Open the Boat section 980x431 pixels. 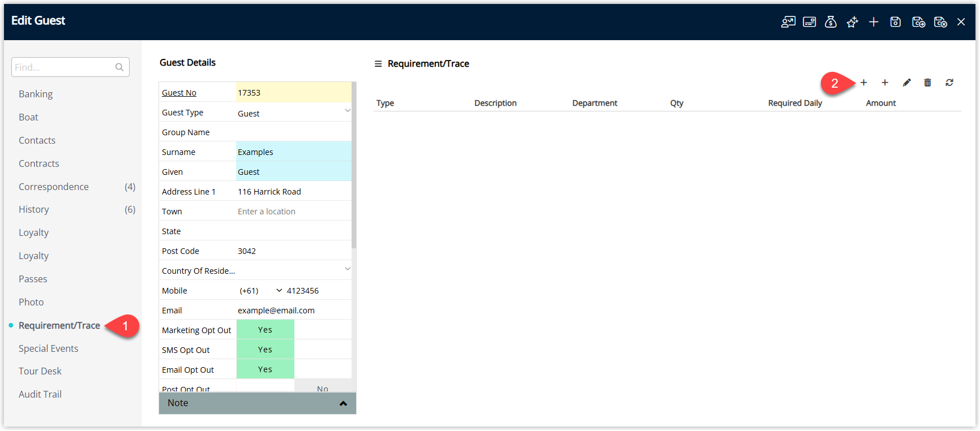click(x=28, y=117)
